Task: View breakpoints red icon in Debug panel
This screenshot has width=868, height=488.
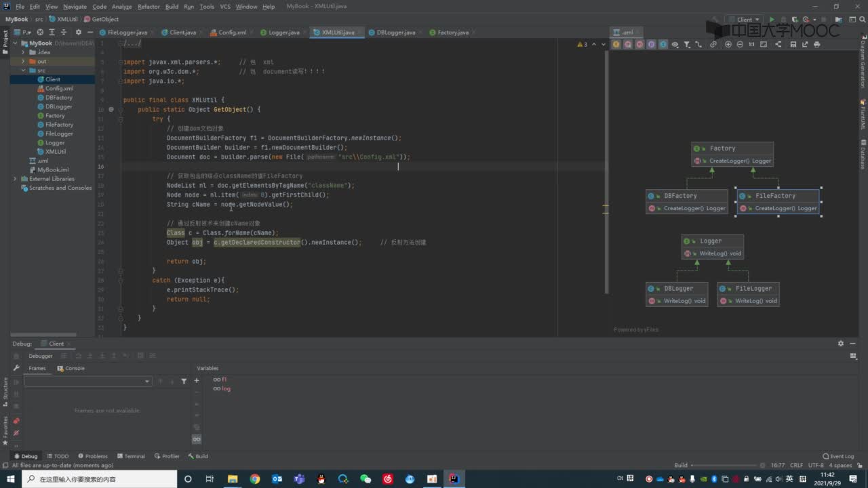Action: 16,422
